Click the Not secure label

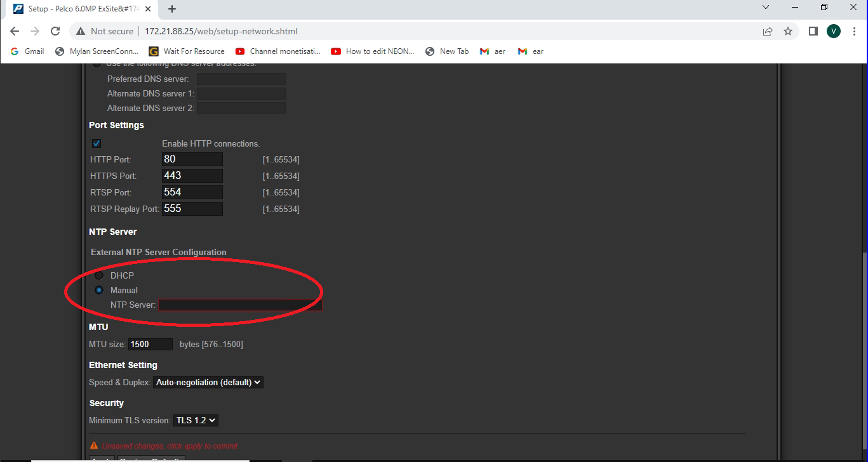[110, 30]
